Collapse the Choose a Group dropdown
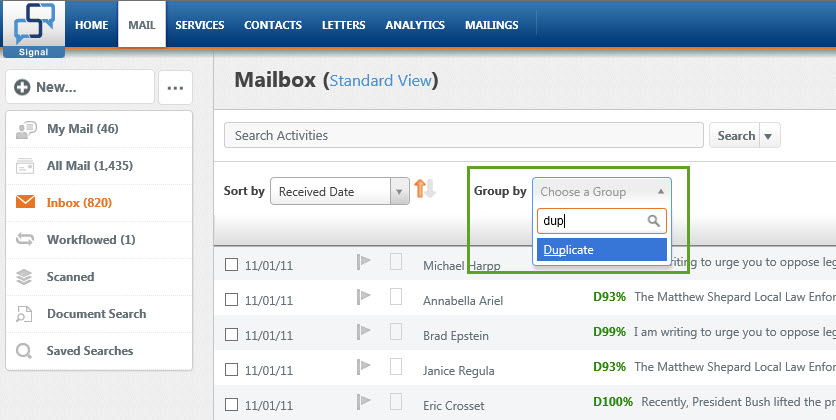 601,191
